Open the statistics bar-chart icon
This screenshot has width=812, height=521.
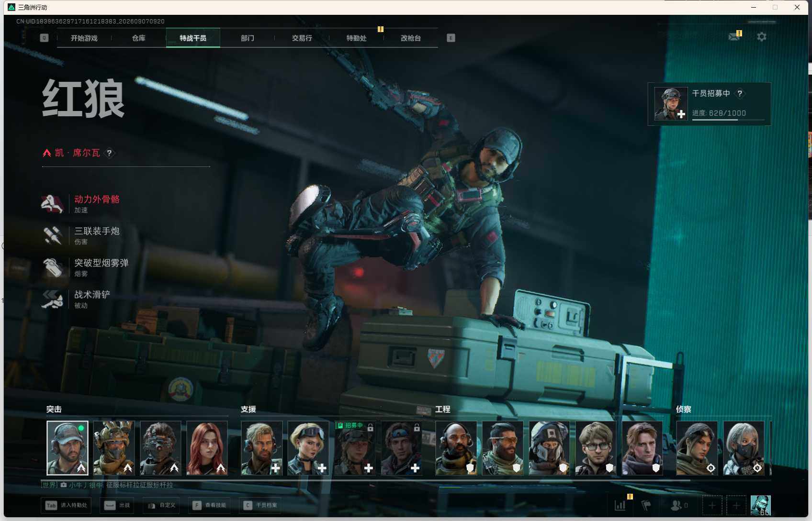(620, 505)
